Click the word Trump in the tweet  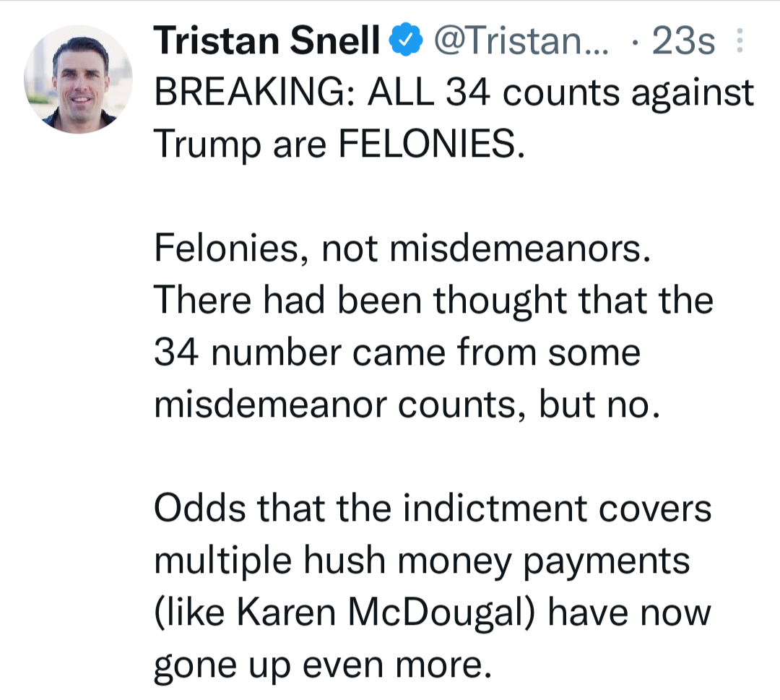coord(207,145)
